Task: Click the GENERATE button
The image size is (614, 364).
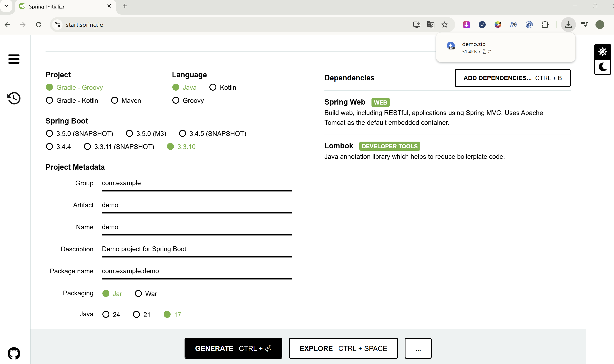Action: [233, 348]
